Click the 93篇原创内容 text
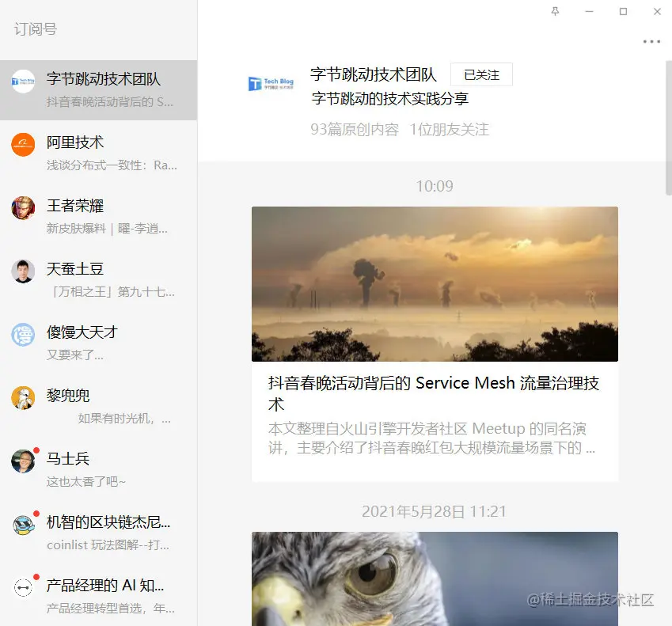Screen dimensions: 672x626 (x=355, y=130)
